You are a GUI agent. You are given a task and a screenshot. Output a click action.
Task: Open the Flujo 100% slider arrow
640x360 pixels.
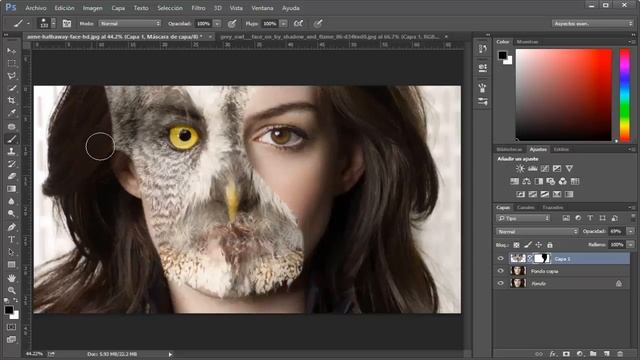[x=283, y=24]
